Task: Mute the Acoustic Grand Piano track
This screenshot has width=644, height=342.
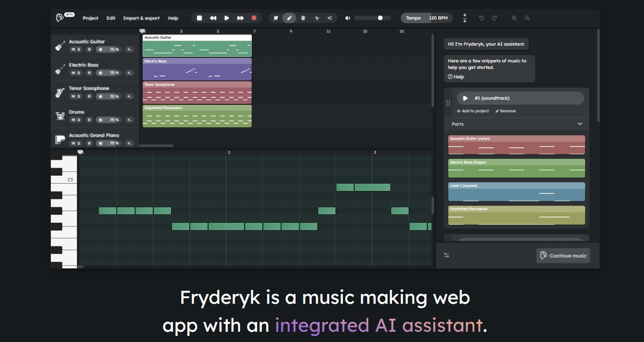Action: [73, 143]
